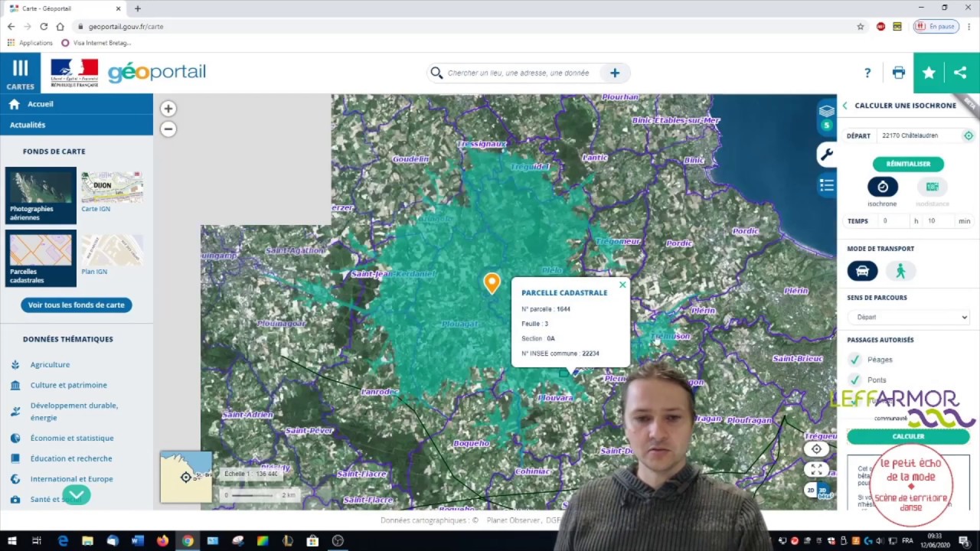Click the Calculer button

pos(908,436)
